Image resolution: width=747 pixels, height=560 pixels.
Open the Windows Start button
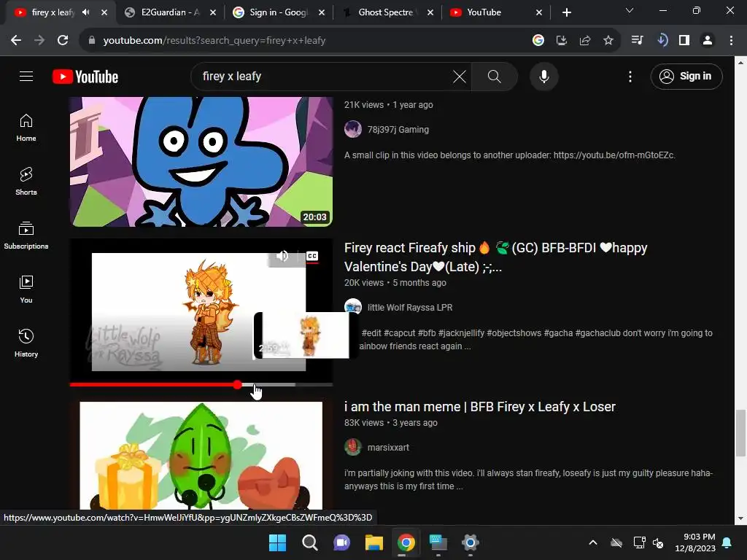click(x=277, y=542)
